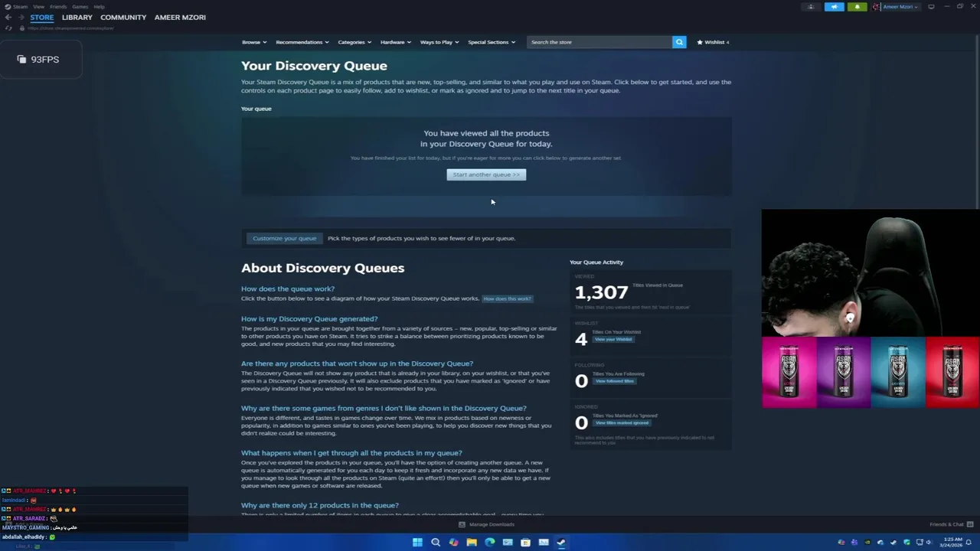This screenshot has height=551, width=980.
Task: Open the Games menu
Action: pyautogui.click(x=80, y=7)
